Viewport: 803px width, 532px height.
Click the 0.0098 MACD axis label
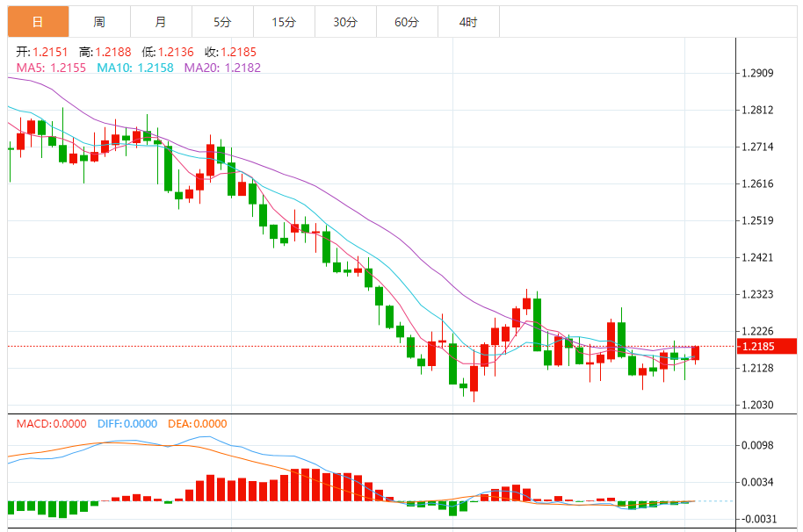pos(757,445)
